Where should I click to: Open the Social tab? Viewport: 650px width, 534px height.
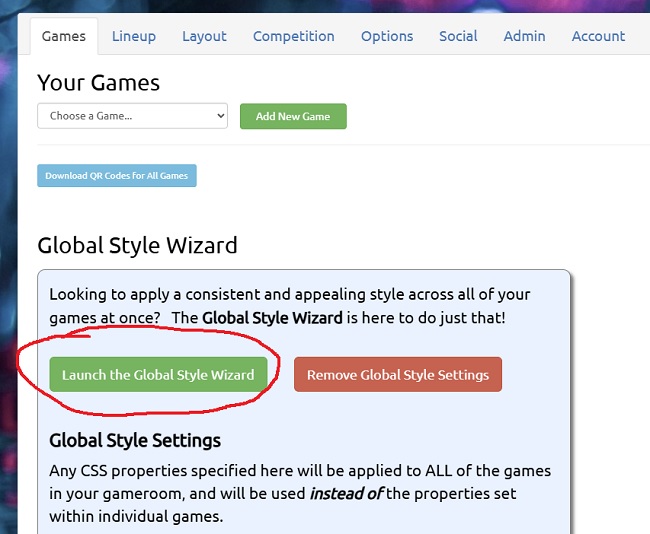(x=458, y=36)
